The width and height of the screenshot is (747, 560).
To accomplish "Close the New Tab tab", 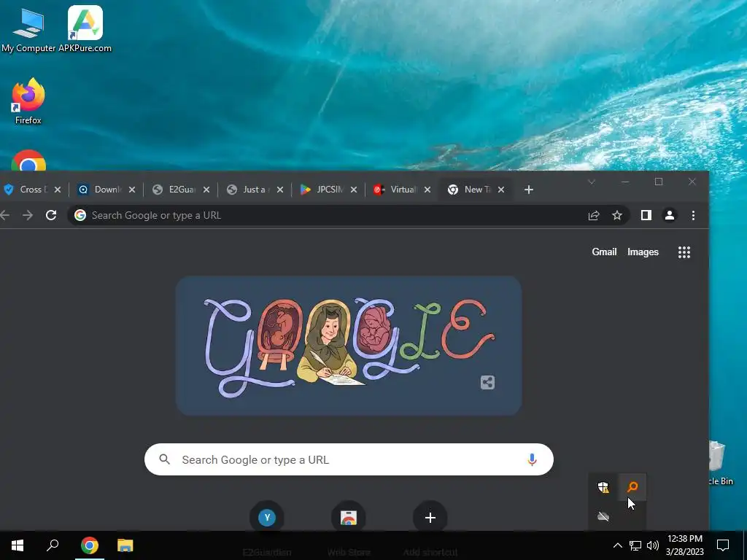I will pyautogui.click(x=501, y=190).
